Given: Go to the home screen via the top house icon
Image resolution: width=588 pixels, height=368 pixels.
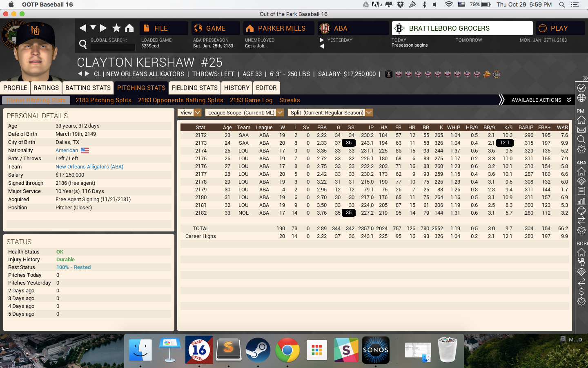Looking at the screenshot, I should click(x=129, y=28).
